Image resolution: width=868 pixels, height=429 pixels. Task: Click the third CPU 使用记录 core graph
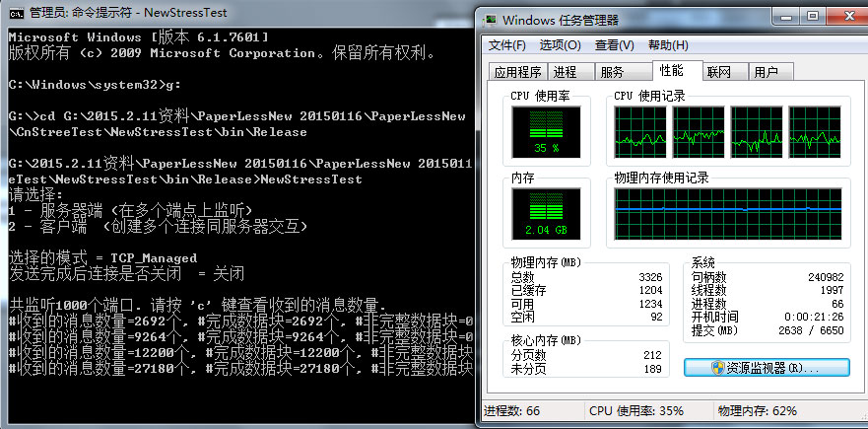coord(757,132)
